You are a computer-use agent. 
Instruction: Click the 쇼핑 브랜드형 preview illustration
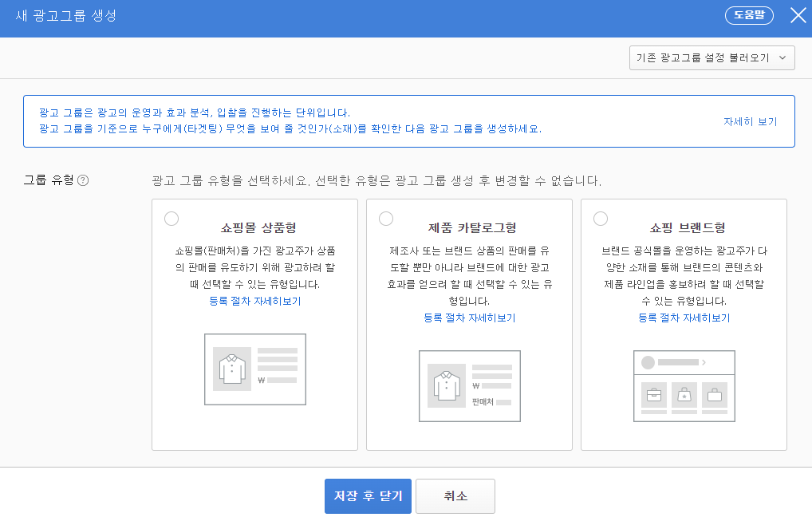(684, 386)
